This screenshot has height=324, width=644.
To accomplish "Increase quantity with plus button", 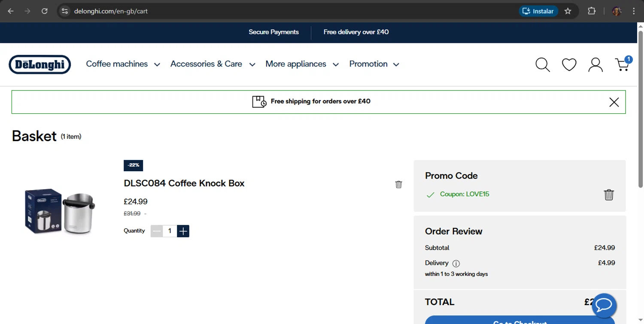I will pyautogui.click(x=183, y=231).
